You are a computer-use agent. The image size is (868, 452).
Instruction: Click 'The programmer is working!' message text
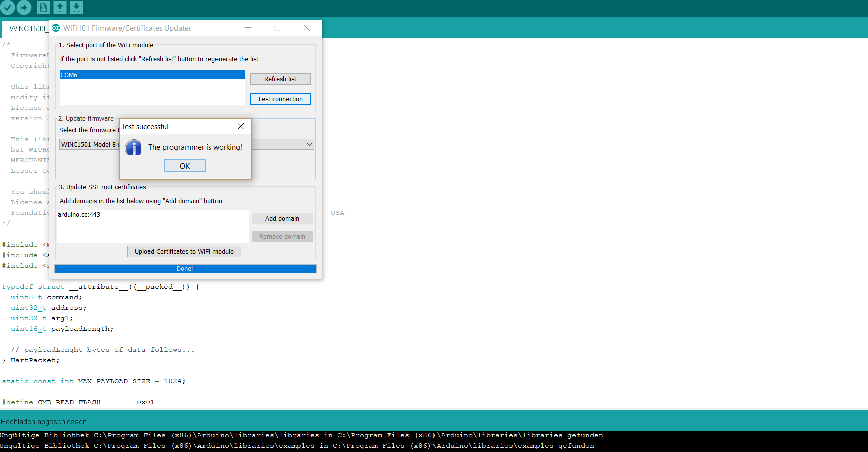[x=195, y=147]
